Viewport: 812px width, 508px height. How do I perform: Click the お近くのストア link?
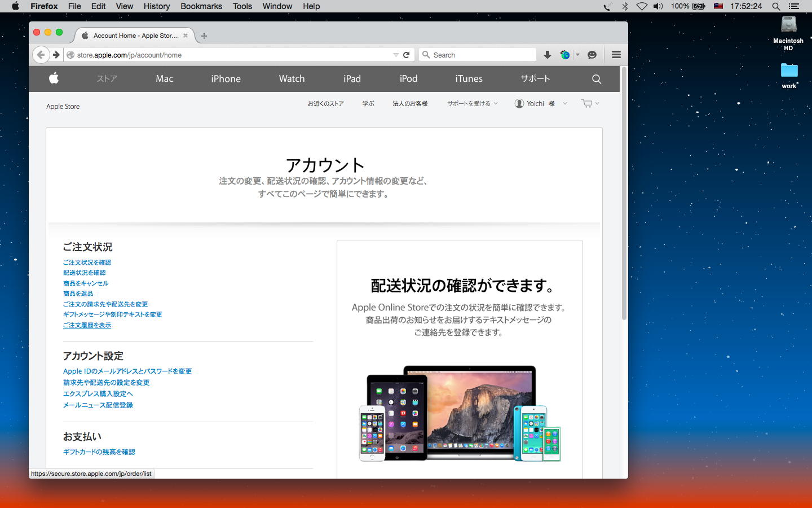(326, 103)
